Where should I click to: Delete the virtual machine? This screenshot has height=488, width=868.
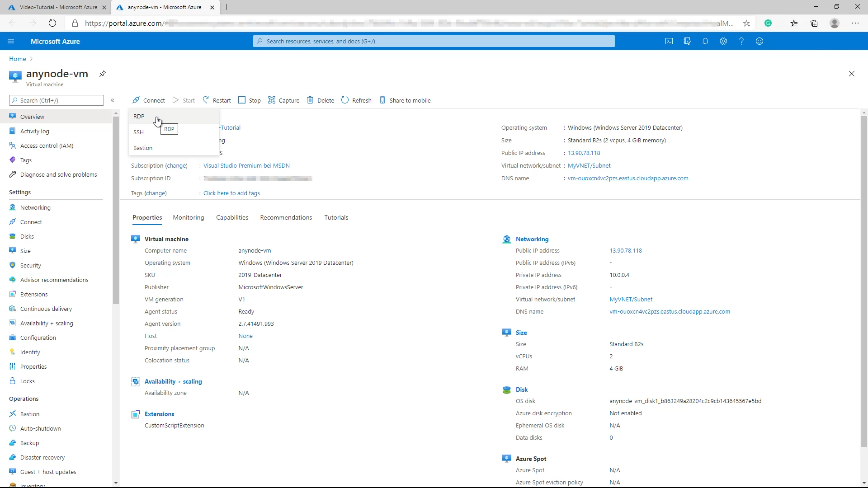[321, 100]
